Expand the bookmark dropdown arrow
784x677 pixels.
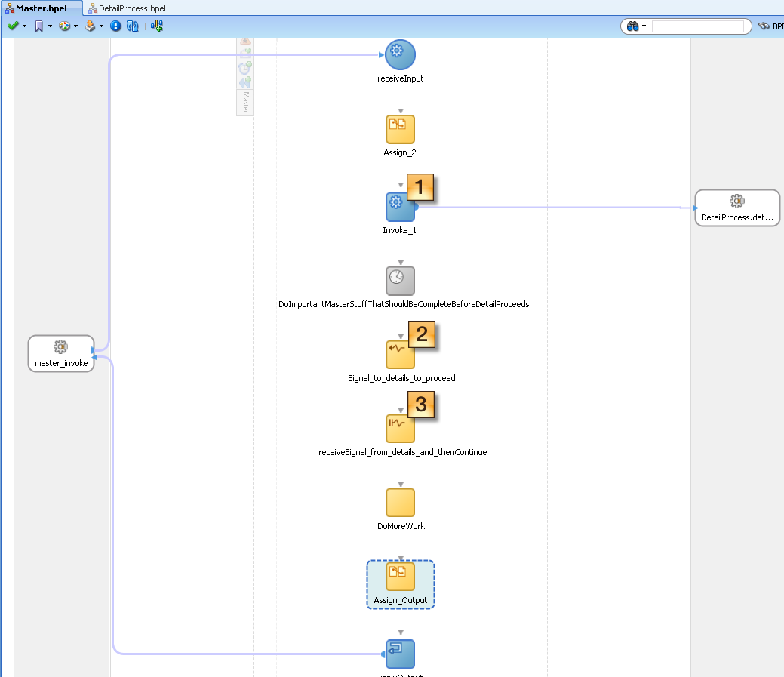pyautogui.click(x=50, y=26)
